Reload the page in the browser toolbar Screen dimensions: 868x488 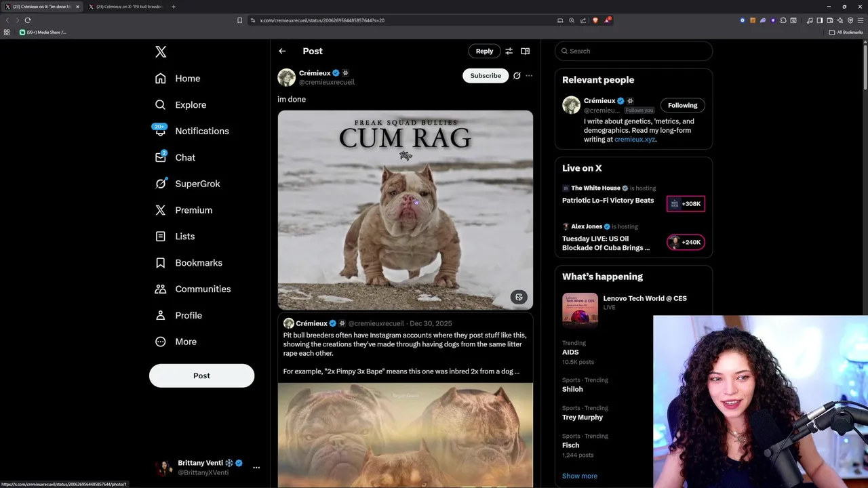click(x=28, y=20)
